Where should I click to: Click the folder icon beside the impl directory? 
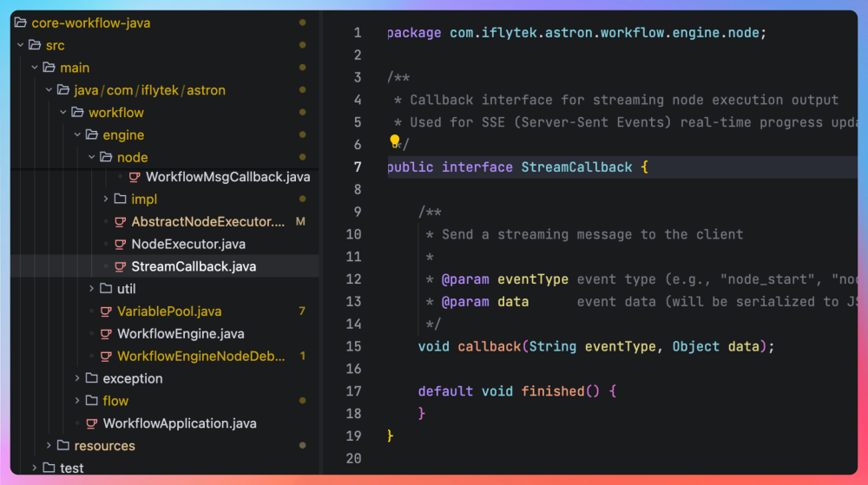(x=120, y=200)
